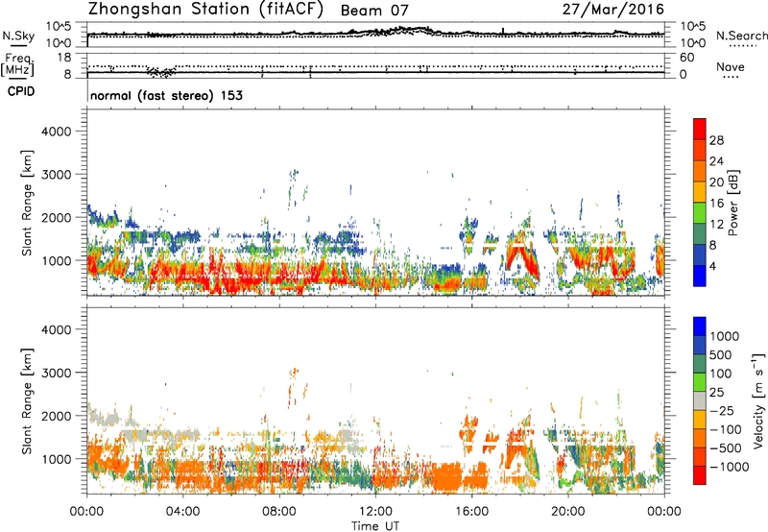The height and width of the screenshot is (532, 768).
Task: Click the "4" tick on the Power color bar
Action: (x=712, y=266)
